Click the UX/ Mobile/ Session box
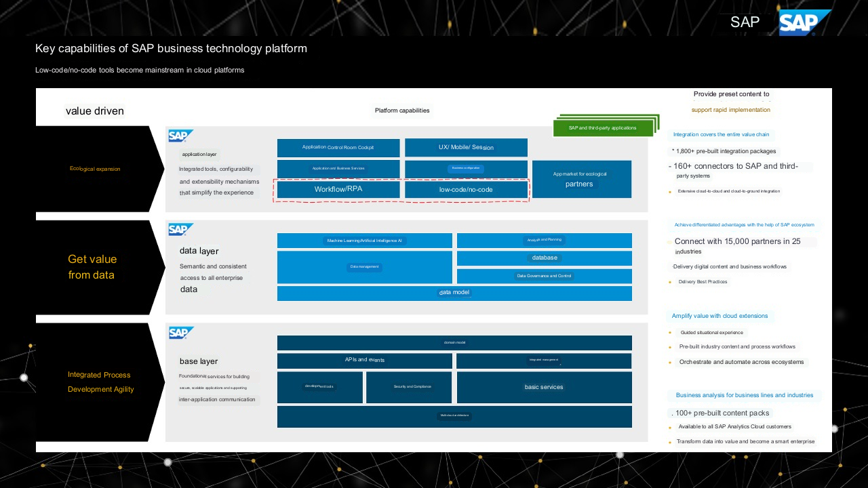This screenshot has height=488, width=868. coord(466,147)
